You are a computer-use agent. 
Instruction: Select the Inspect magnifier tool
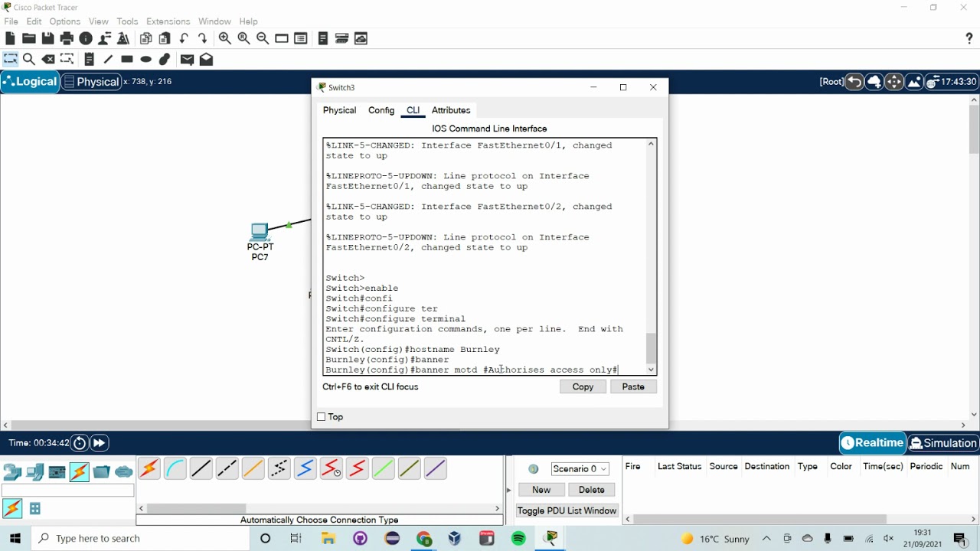click(29, 59)
